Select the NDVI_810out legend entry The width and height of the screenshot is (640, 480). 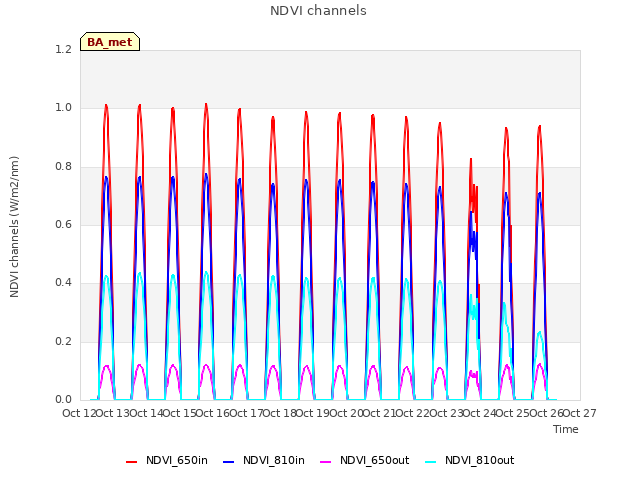pyautogui.click(x=470, y=460)
